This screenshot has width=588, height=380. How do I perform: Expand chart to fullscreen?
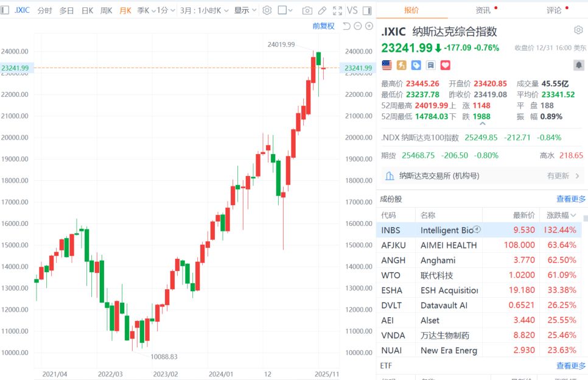337,10
